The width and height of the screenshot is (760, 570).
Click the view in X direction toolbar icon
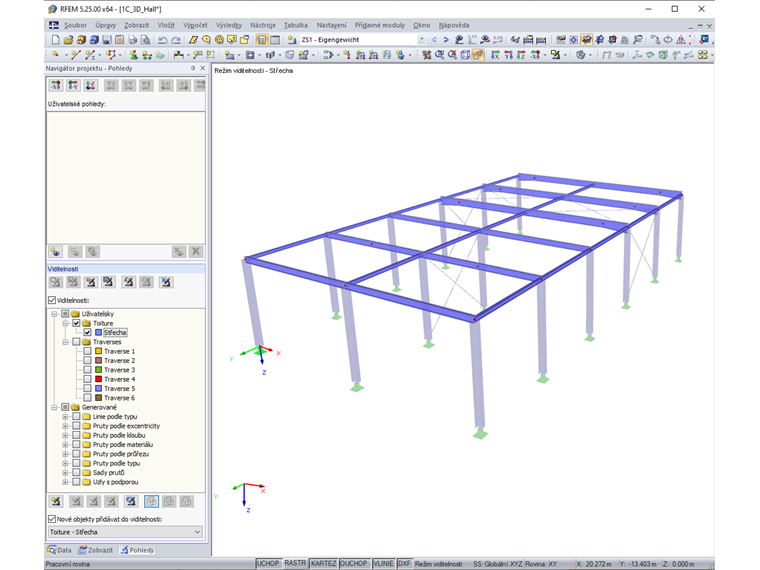tap(495, 55)
